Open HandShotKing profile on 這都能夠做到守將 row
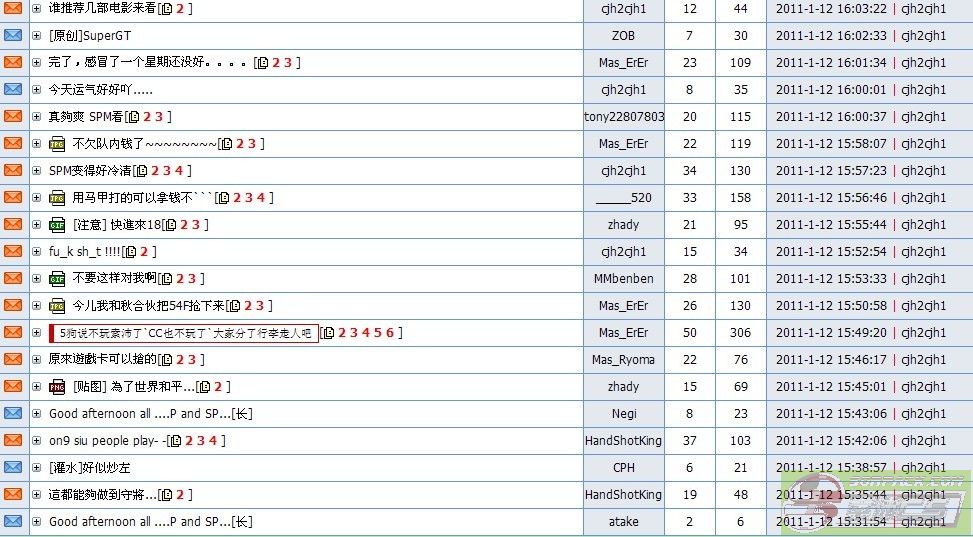973x537 pixels. point(624,495)
